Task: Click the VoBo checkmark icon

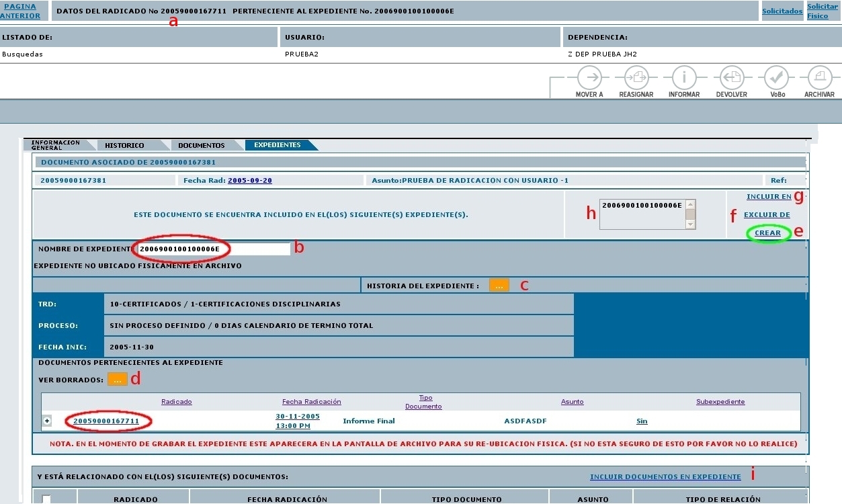Action: tap(777, 77)
